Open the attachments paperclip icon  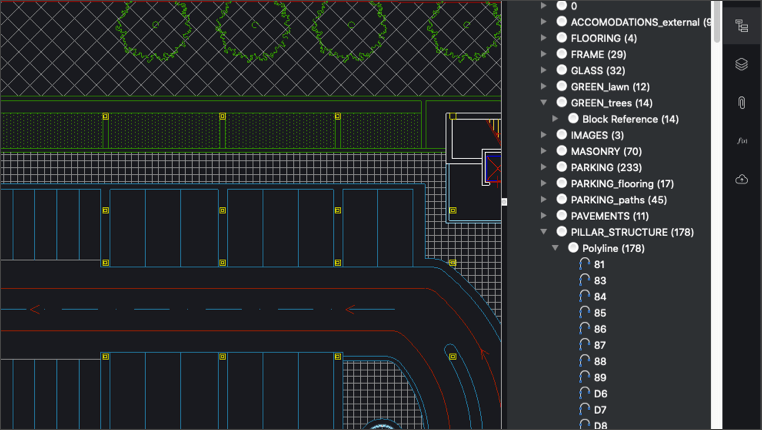(x=742, y=103)
